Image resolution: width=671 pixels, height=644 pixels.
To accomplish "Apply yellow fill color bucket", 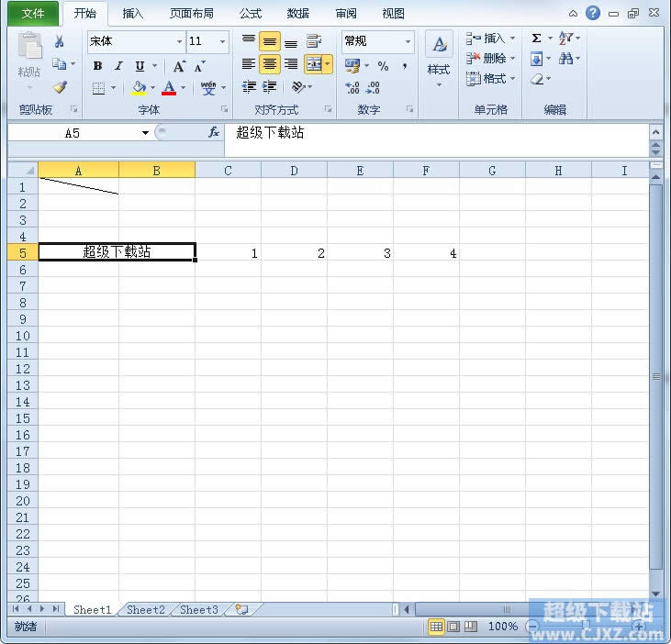I will [x=139, y=88].
